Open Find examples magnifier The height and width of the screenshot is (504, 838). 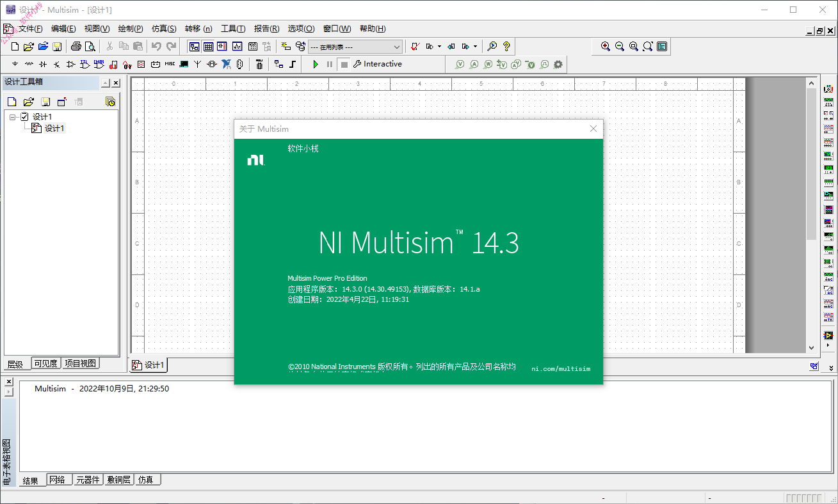(492, 46)
